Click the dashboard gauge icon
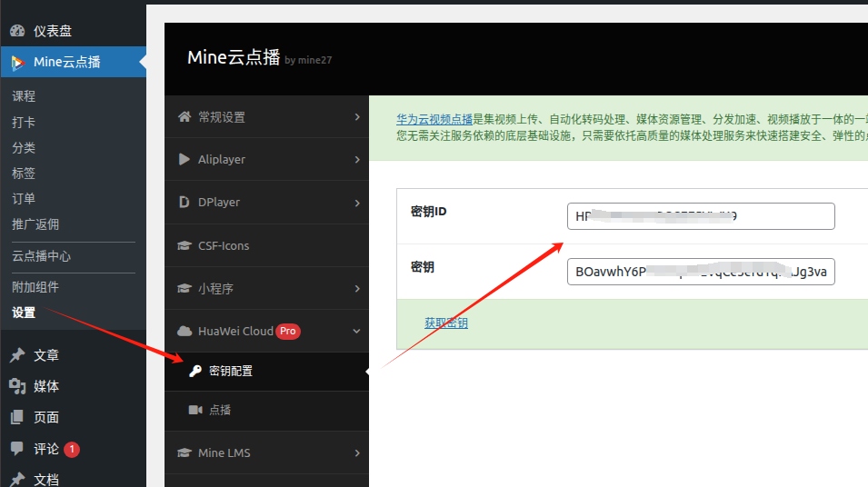 point(17,31)
